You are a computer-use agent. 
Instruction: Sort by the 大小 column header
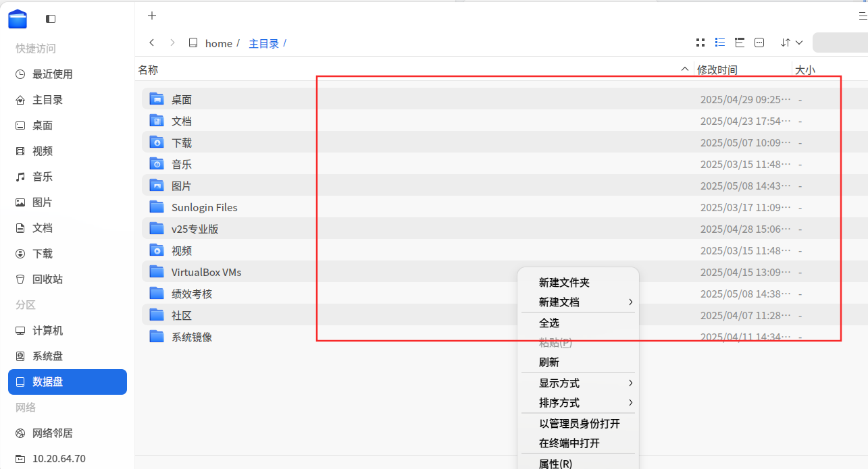830,70
